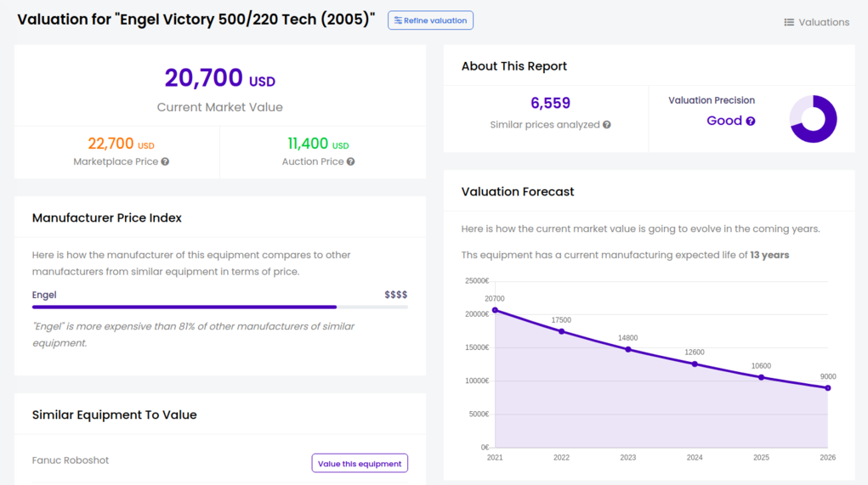This screenshot has width=868, height=485.
Task: Click help icon next to Similar prices analyzed
Action: tap(607, 125)
